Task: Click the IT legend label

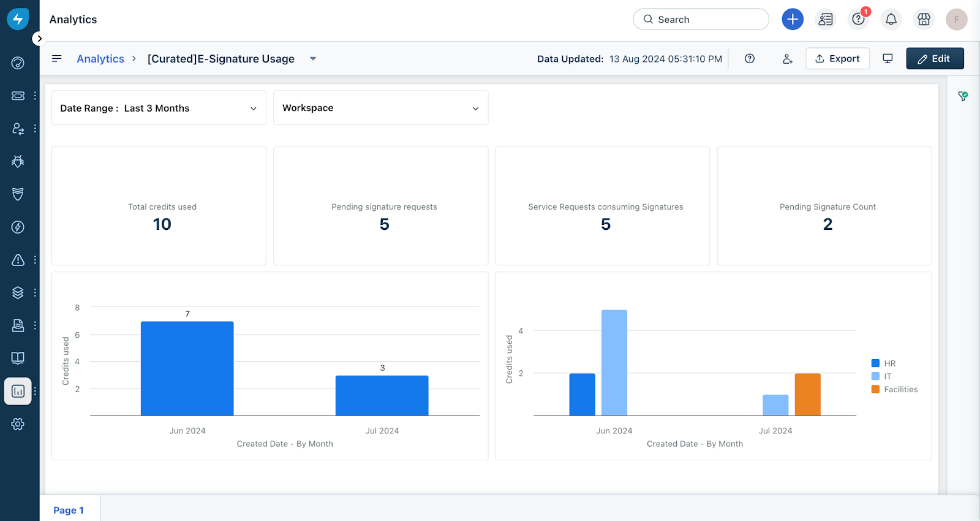Action: pos(888,376)
